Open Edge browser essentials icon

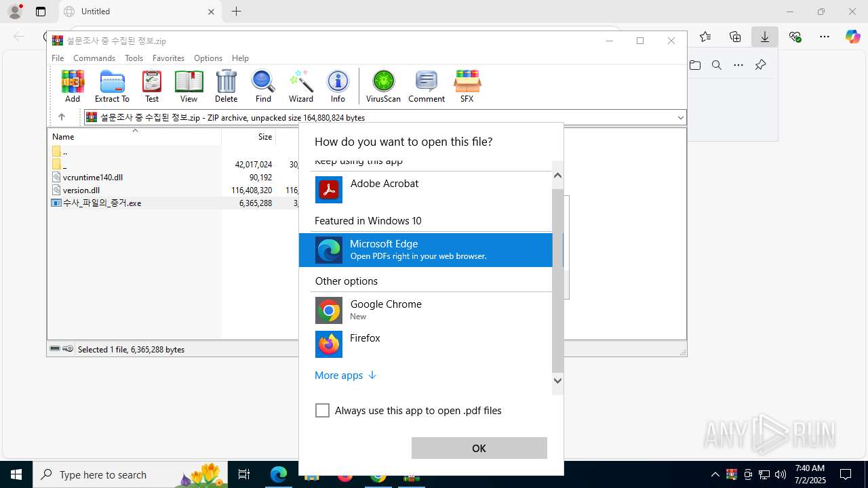point(795,37)
